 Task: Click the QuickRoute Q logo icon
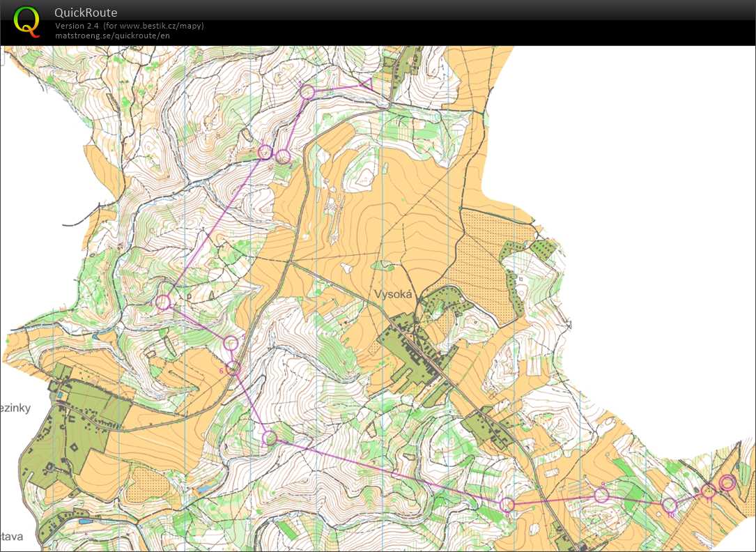click(x=27, y=21)
